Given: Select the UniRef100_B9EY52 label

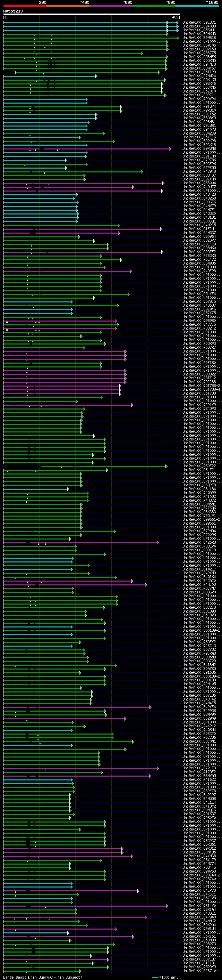Looking at the screenshot, I should click(199, 114).
